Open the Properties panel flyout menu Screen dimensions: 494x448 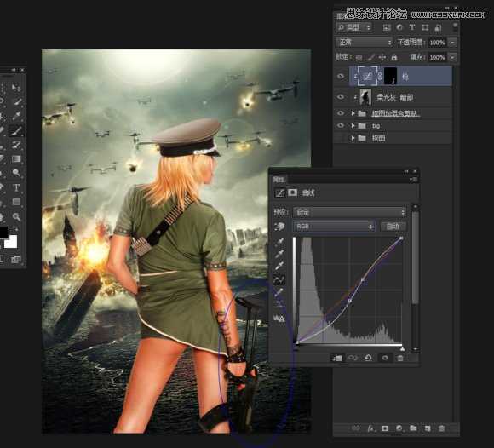coord(414,179)
